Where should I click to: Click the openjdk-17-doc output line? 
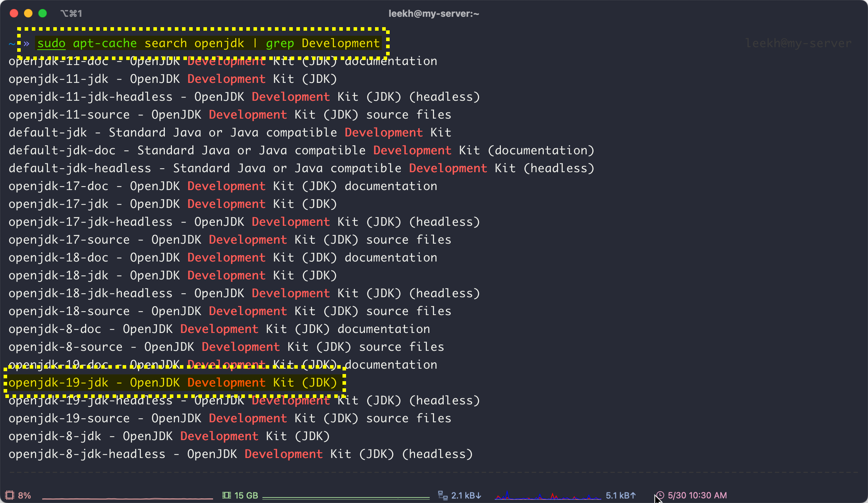223,186
